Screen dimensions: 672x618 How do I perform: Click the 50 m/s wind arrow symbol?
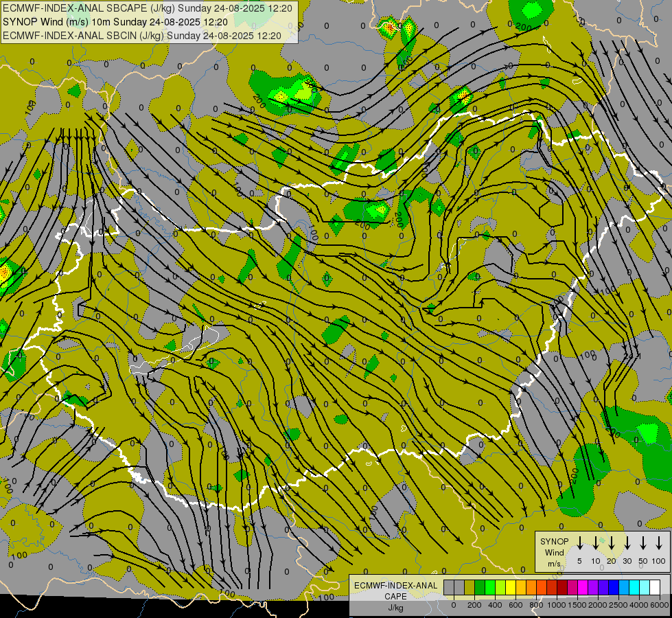(x=643, y=542)
